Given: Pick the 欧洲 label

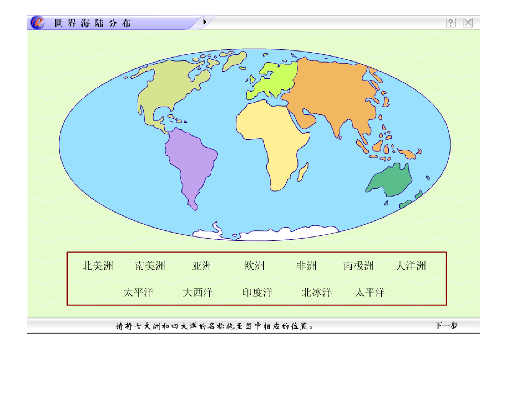Looking at the screenshot, I should pos(254,266).
